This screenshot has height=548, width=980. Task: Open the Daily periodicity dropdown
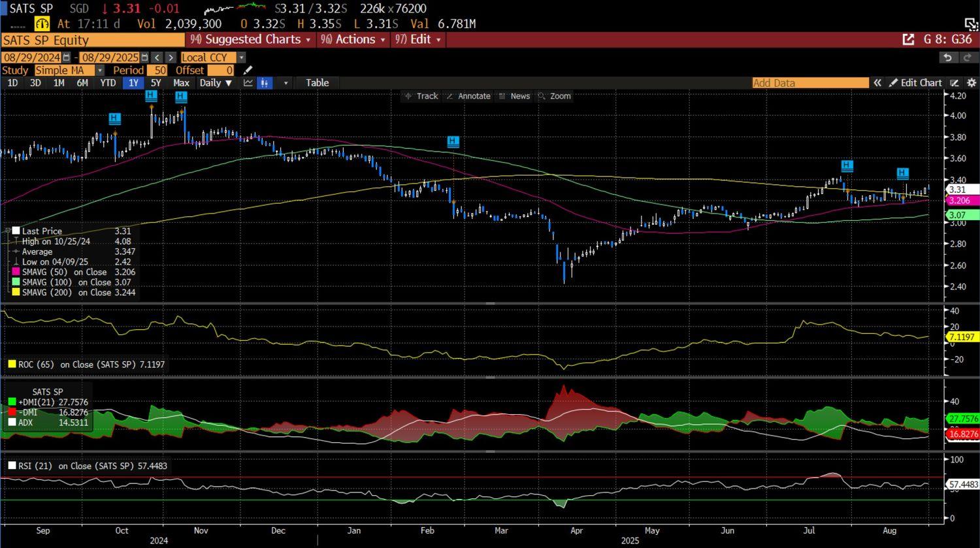(216, 83)
